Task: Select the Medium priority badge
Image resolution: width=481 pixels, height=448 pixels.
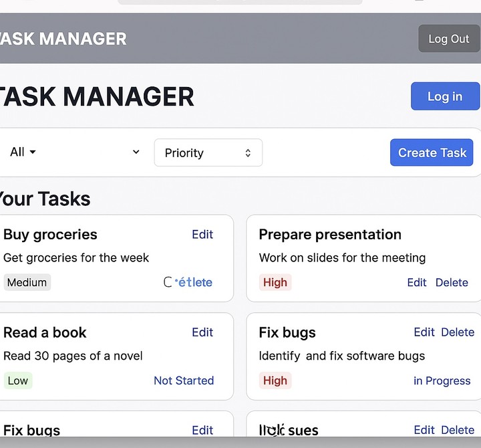Action: (x=27, y=282)
